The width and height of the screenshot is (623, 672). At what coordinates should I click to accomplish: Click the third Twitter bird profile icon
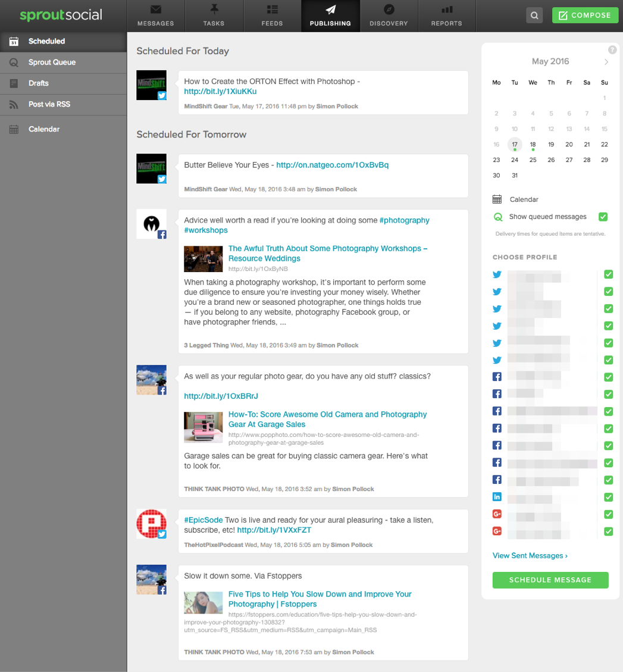(x=497, y=308)
